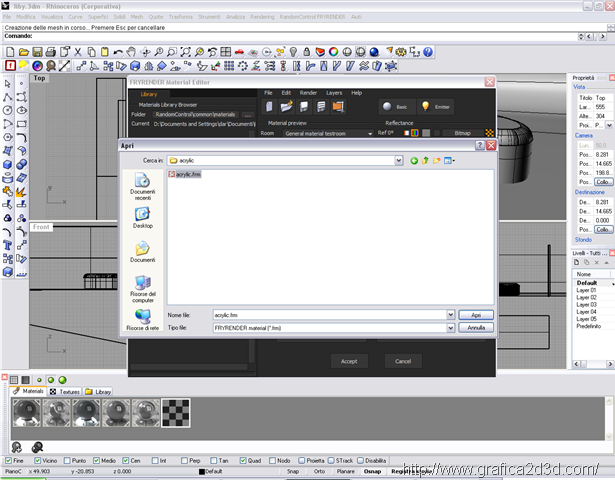615x480 pixels.
Task: Select the Materials tab in bottom panel
Action: [28, 391]
